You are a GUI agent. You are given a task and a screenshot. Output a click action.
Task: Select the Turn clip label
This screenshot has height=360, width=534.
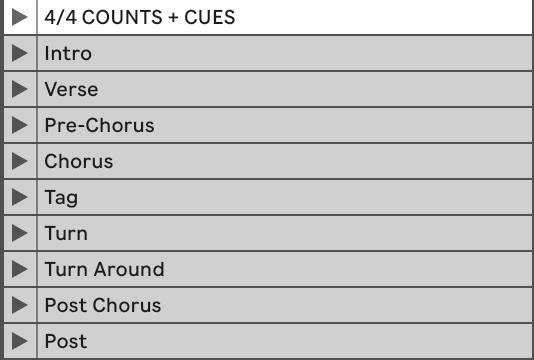point(66,233)
